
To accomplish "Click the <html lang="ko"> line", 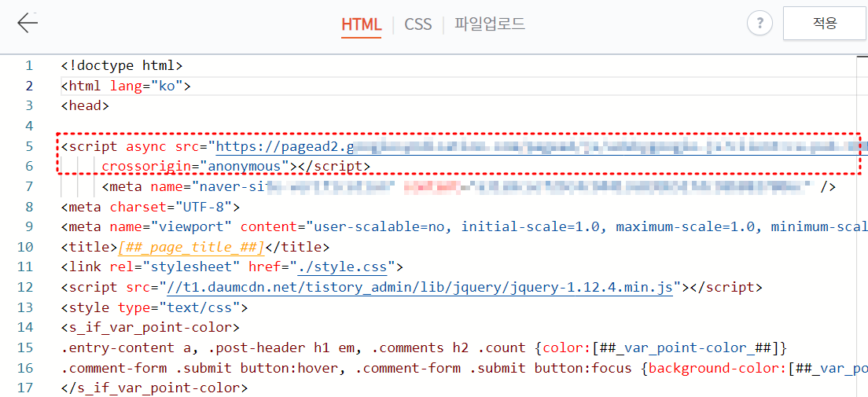I will point(126,86).
